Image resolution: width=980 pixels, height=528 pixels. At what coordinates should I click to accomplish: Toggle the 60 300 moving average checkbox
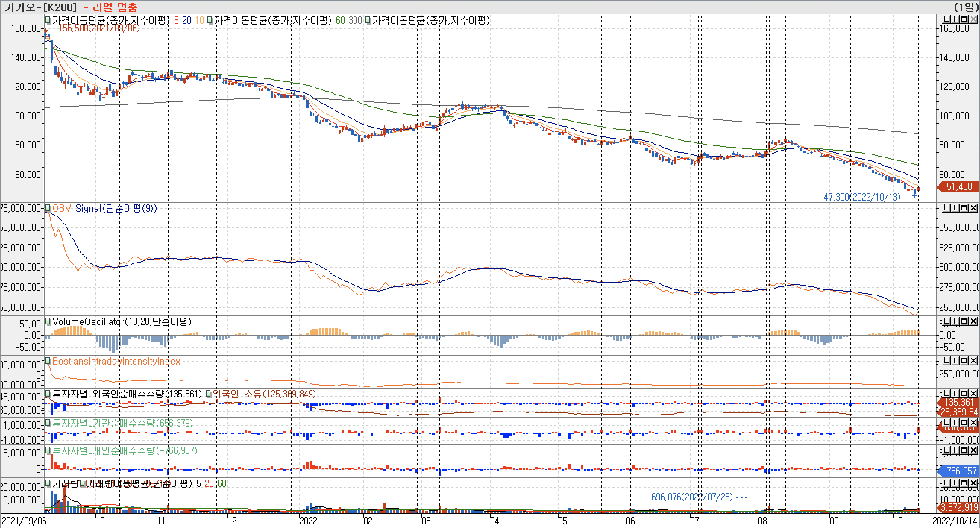point(210,20)
